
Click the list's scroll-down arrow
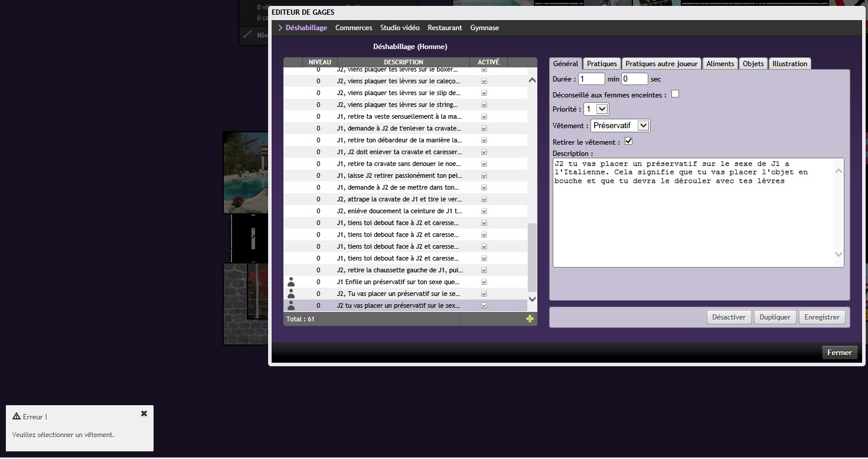[532, 299]
